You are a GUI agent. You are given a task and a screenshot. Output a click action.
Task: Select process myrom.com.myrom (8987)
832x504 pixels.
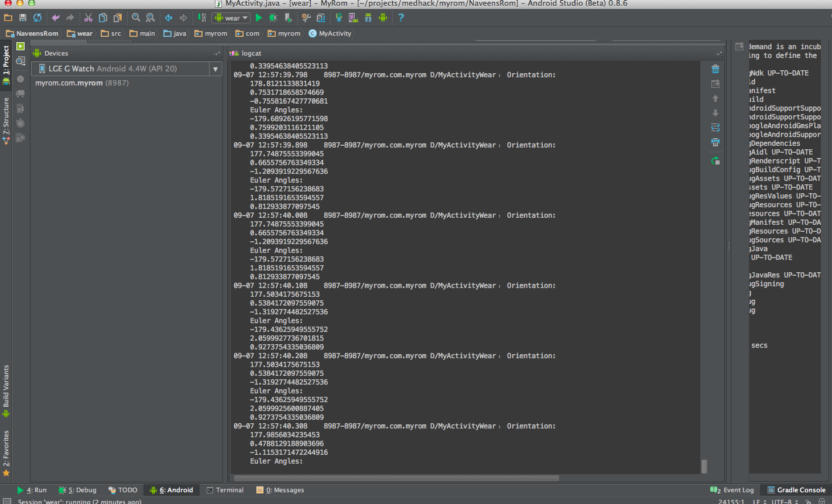pyautogui.click(x=82, y=83)
